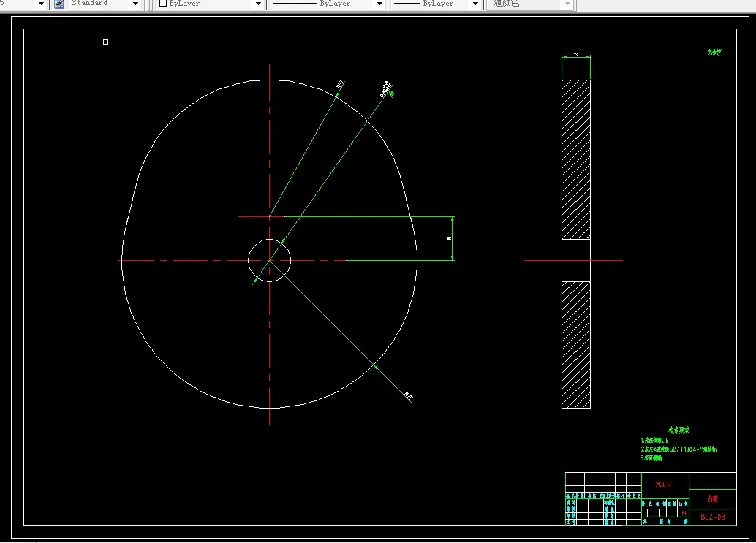Select the red 凸轮 part name text

pos(713,499)
